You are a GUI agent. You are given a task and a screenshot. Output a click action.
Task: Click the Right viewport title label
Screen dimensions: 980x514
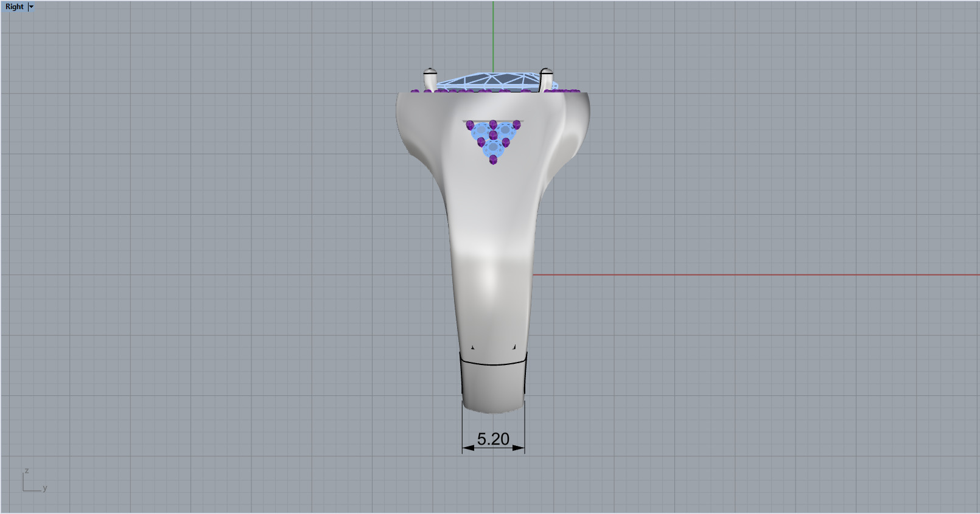15,7
